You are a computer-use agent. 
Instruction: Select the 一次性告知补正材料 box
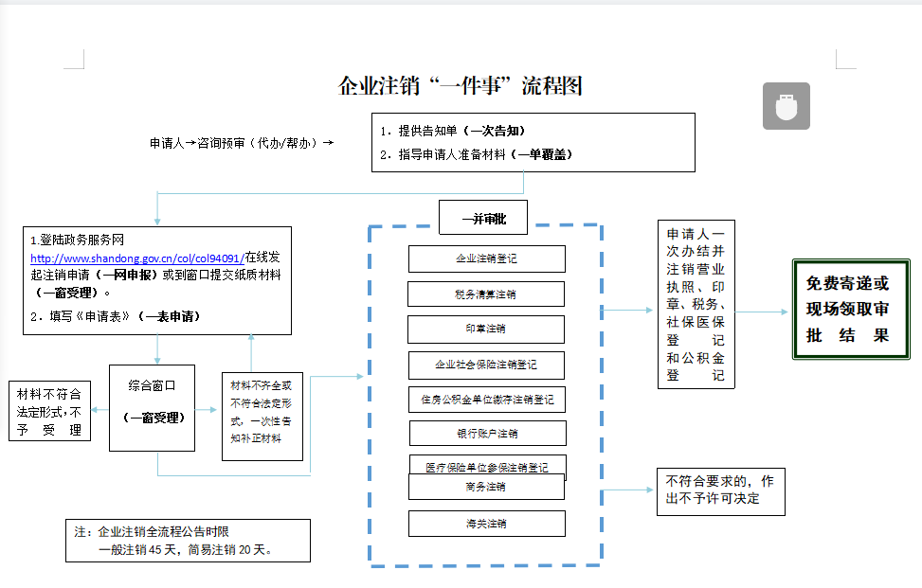click(262, 415)
